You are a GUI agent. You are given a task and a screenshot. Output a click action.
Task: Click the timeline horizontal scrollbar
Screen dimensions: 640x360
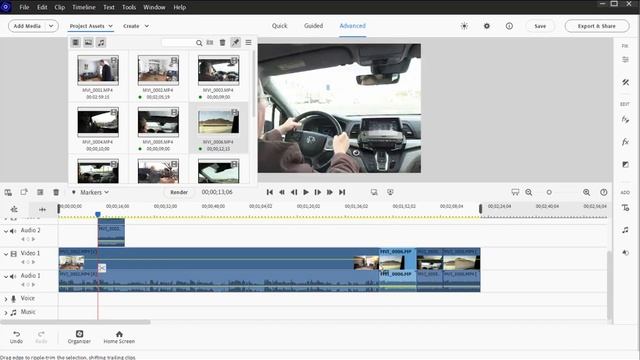click(76, 322)
